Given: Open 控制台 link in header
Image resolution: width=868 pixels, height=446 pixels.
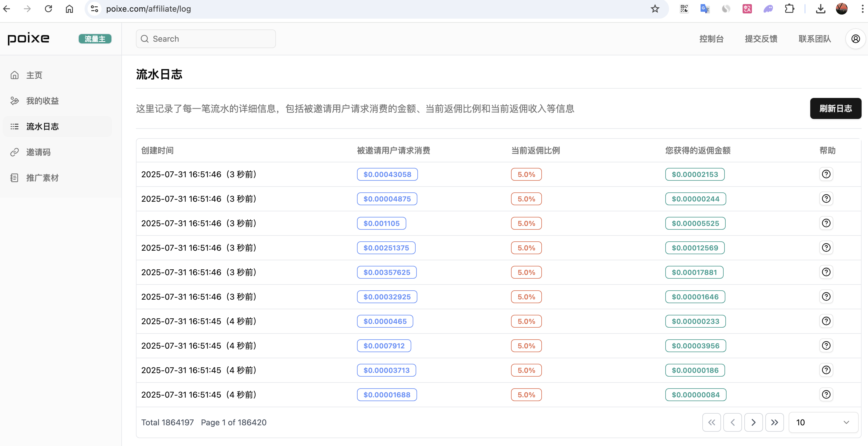Looking at the screenshot, I should point(711,39).
